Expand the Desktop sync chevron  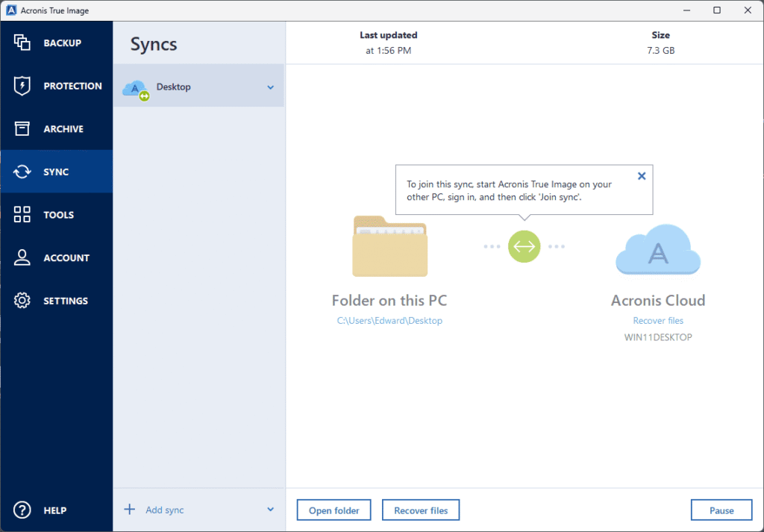270,87
